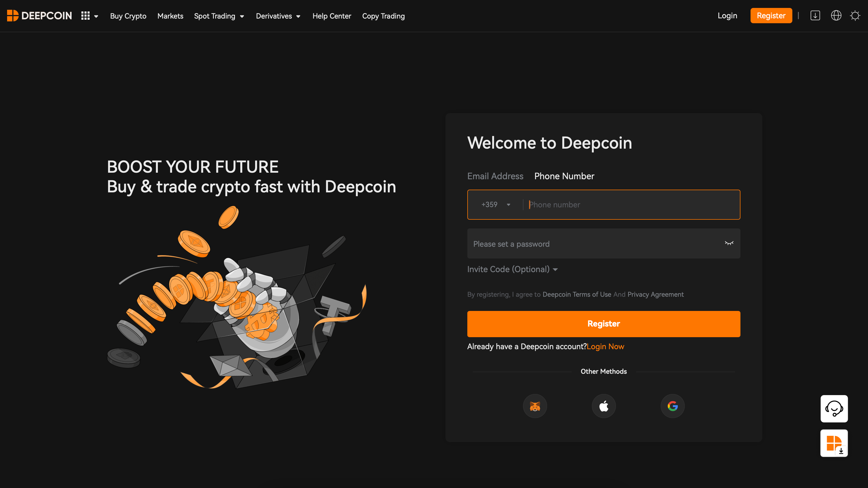Click Login in the header

pyautogui.click(x=727, y=16)
